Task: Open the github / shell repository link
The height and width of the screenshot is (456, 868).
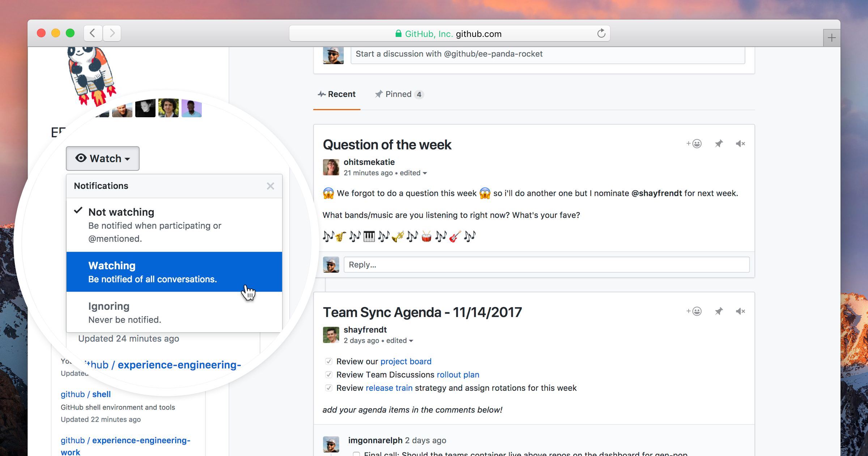Action: tap(86, 394)
